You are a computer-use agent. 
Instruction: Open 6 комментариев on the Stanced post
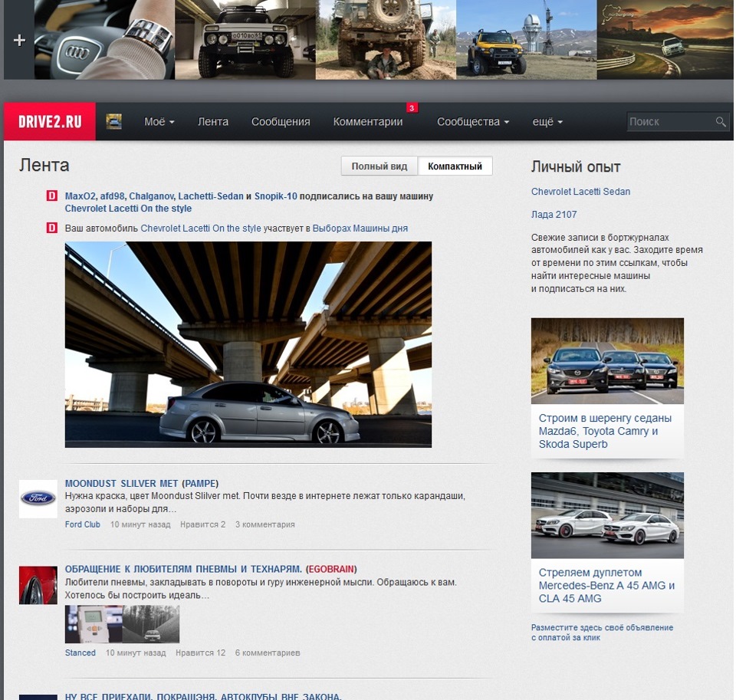click(x=268, y=652)
